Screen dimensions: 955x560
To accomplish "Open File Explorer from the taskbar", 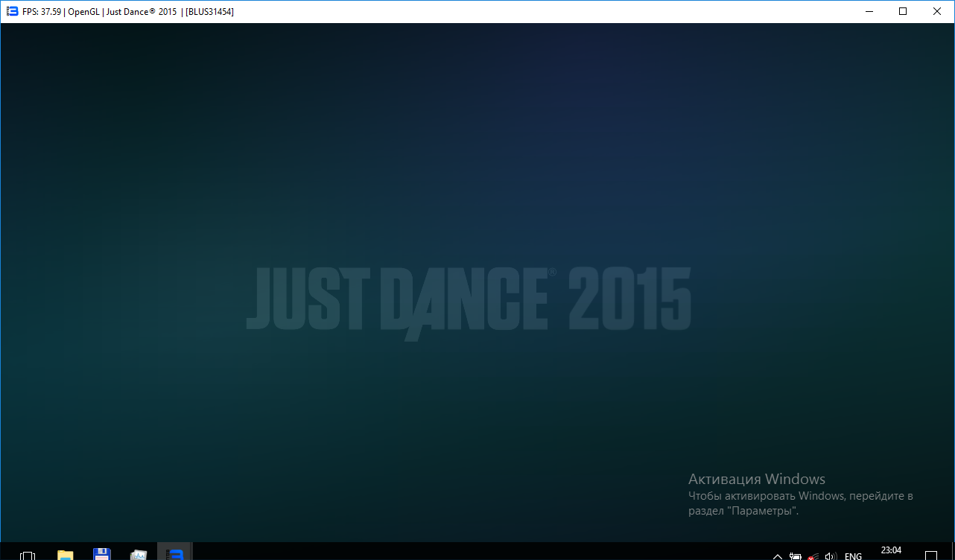I will click(x=66, y=555).
